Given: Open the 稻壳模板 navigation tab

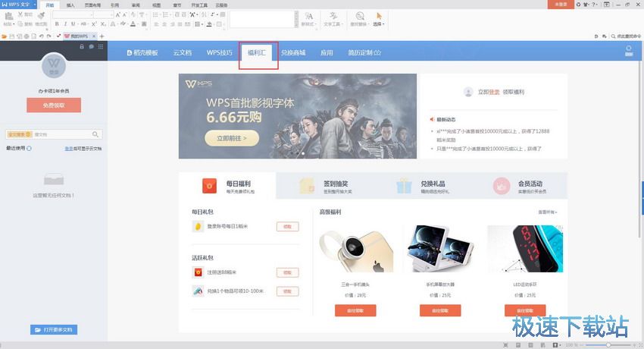Looking at the screenshot, I should [142, 52].
